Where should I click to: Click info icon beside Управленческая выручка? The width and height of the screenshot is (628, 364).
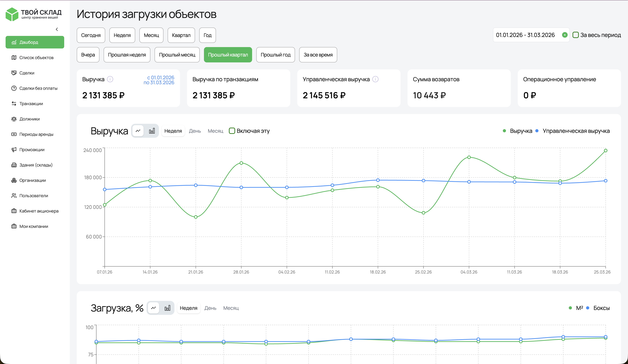[x=375, y=79]
